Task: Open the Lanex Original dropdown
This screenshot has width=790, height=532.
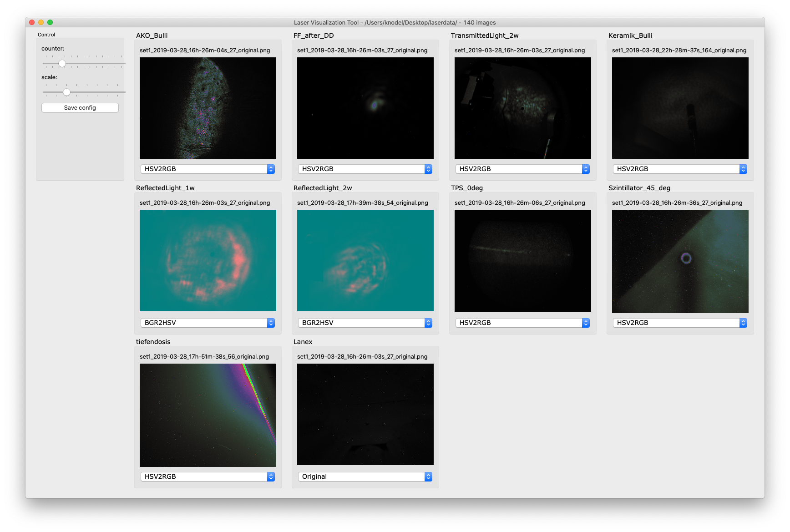Action: 365,476
